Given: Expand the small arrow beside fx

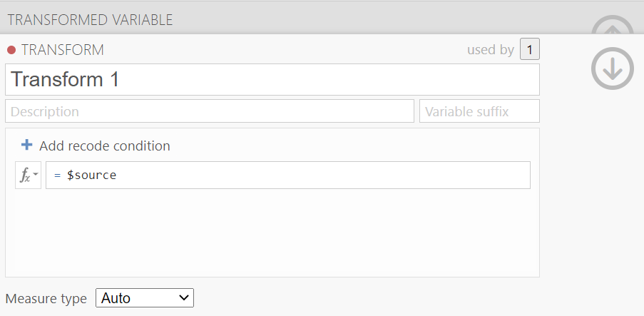Looking at the screenshot, I should [36, 174].
